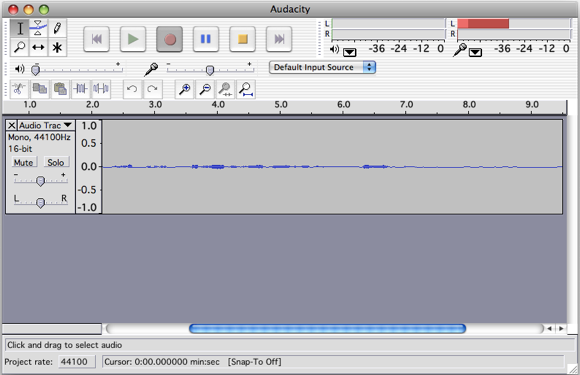Click the Snap-To Off status text
580x375 pixels.
254,362
